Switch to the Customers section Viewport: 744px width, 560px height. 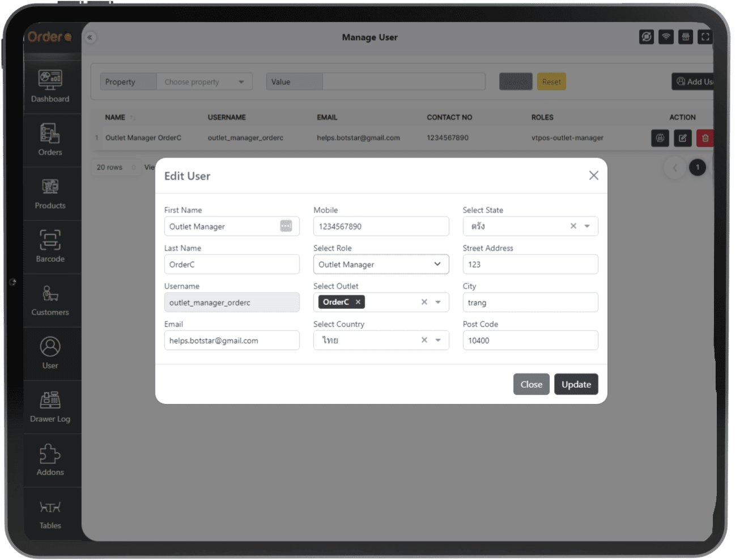(x=50, y=300)
